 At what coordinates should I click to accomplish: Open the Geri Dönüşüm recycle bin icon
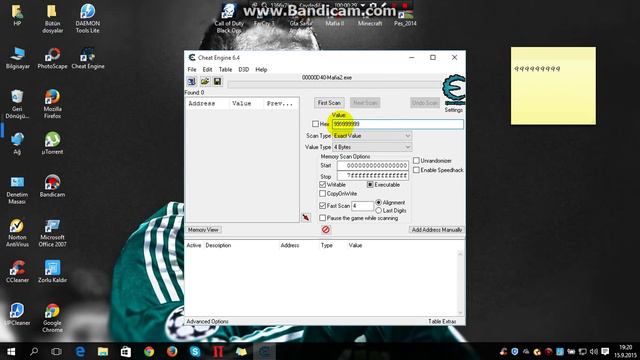(x=17, y=104)
